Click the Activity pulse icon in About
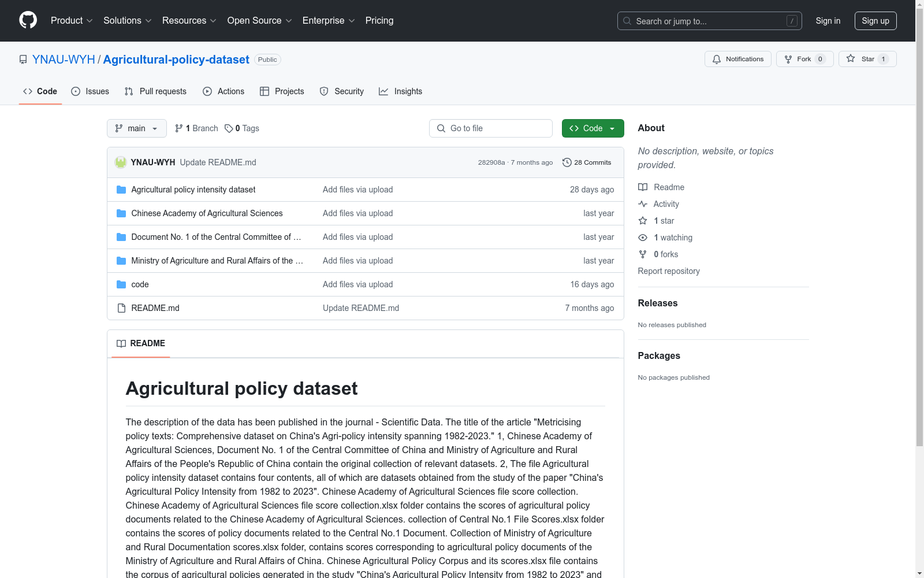Viewport: 924px width, 578px height. (x=643, y=204)
